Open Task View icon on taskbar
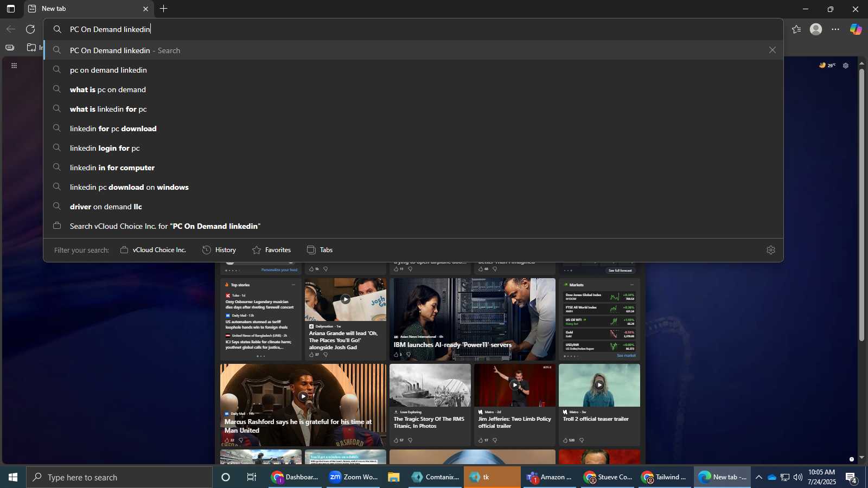 click(x=252, y=477)
